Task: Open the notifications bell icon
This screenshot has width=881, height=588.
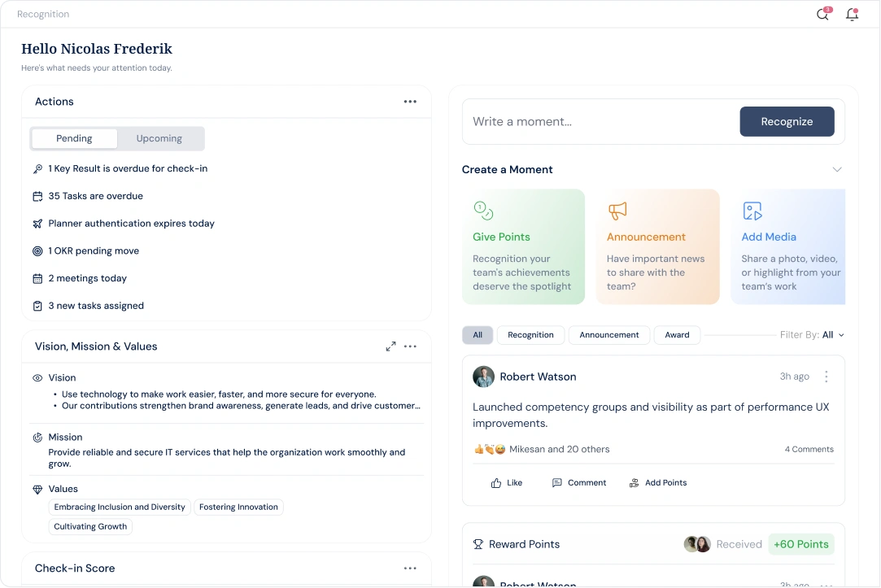Action: click(x=852, y=15)
